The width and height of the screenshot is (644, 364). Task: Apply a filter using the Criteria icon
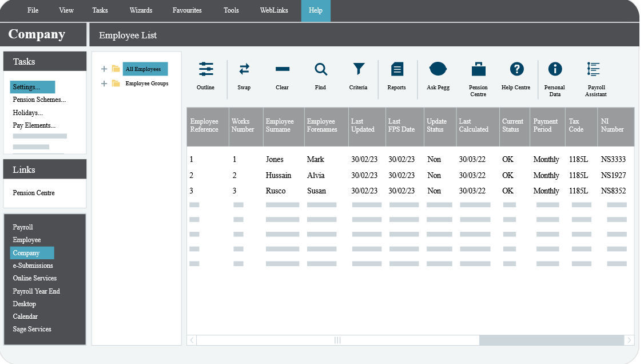[359, 74]
